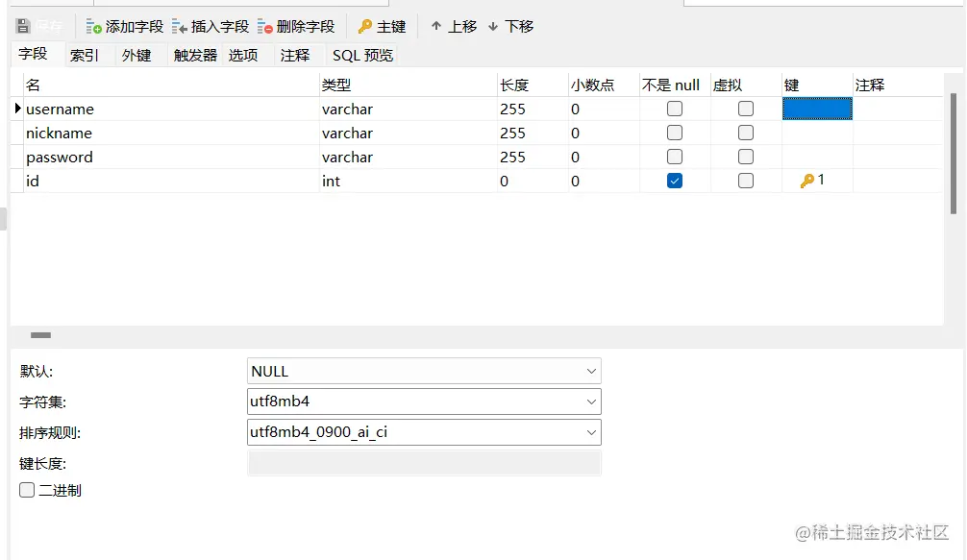Select the nickname field name cell

[x=171, y=134]
